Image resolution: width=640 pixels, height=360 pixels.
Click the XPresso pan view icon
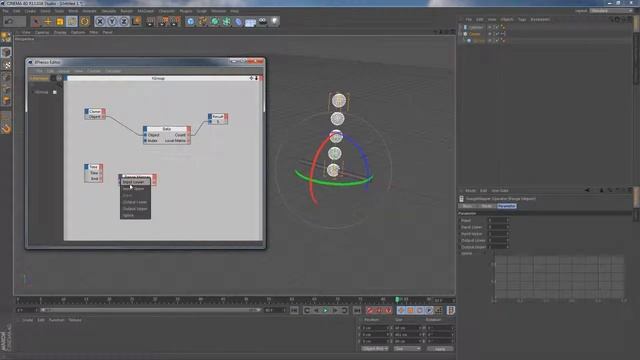[x=251, y=78]
